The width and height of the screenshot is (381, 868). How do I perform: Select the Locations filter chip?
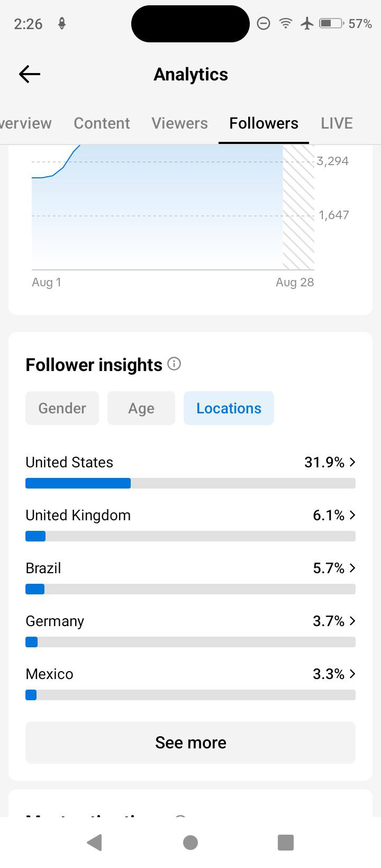pos(229,408)
